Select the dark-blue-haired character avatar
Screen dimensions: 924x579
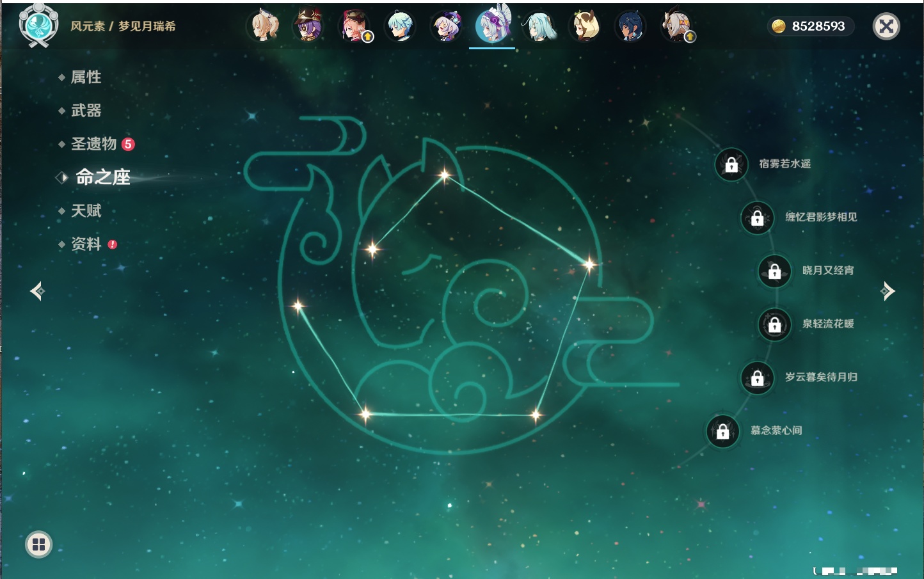tap(630, 26)
